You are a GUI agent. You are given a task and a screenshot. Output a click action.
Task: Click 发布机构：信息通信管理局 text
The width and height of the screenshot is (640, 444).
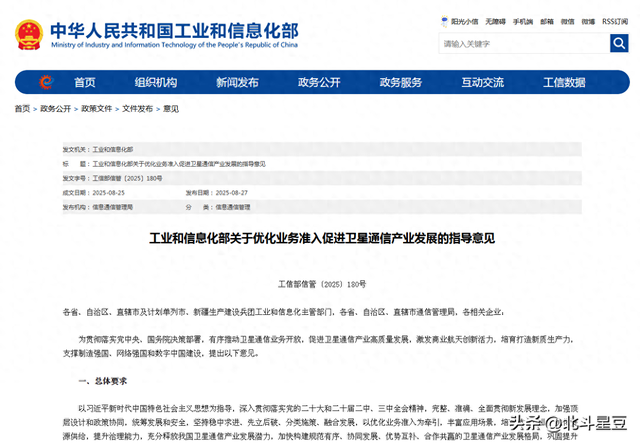tap(98, 207)
